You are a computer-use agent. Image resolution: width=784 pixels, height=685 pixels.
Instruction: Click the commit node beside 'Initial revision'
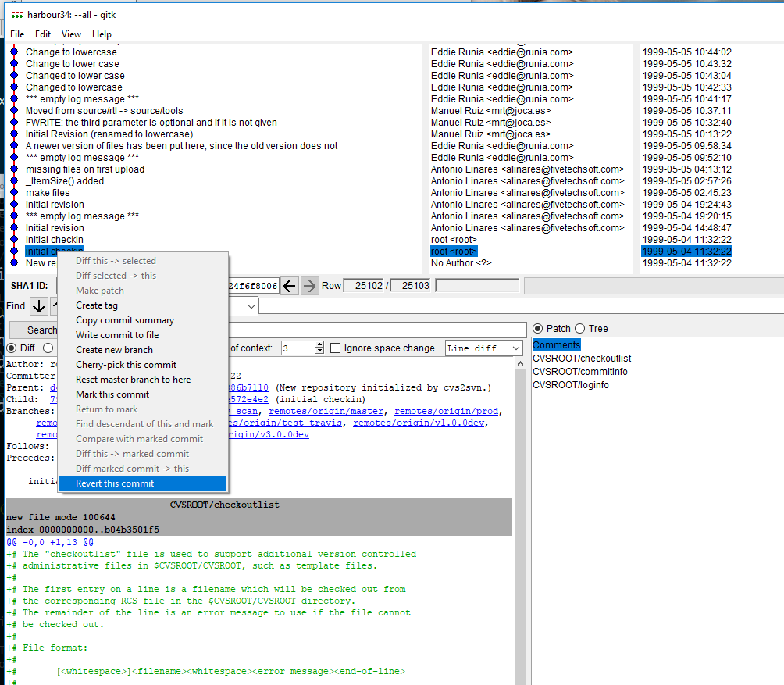14,205
